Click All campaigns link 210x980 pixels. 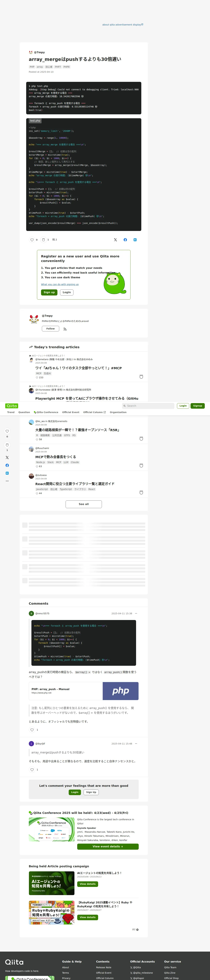point(135,929)
